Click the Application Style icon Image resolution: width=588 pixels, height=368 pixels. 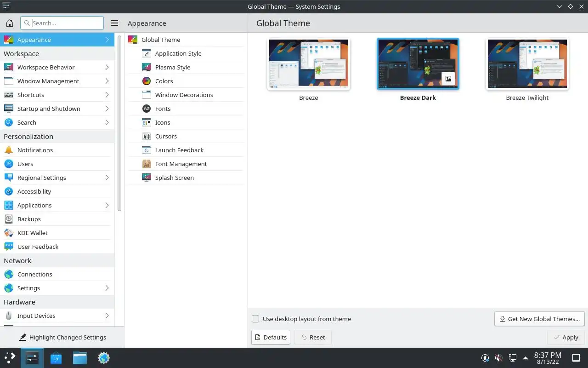[147, 53]
